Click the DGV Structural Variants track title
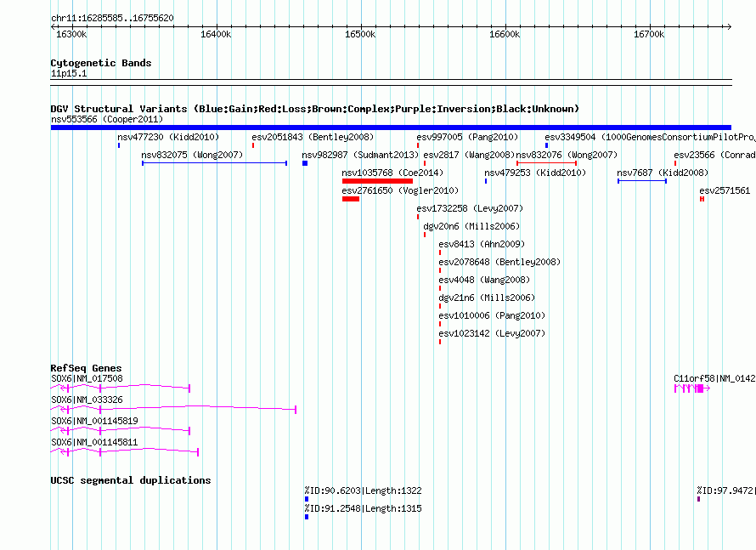Image resolution: width=756 pixels, height=550 pixels. pos(315,109)
